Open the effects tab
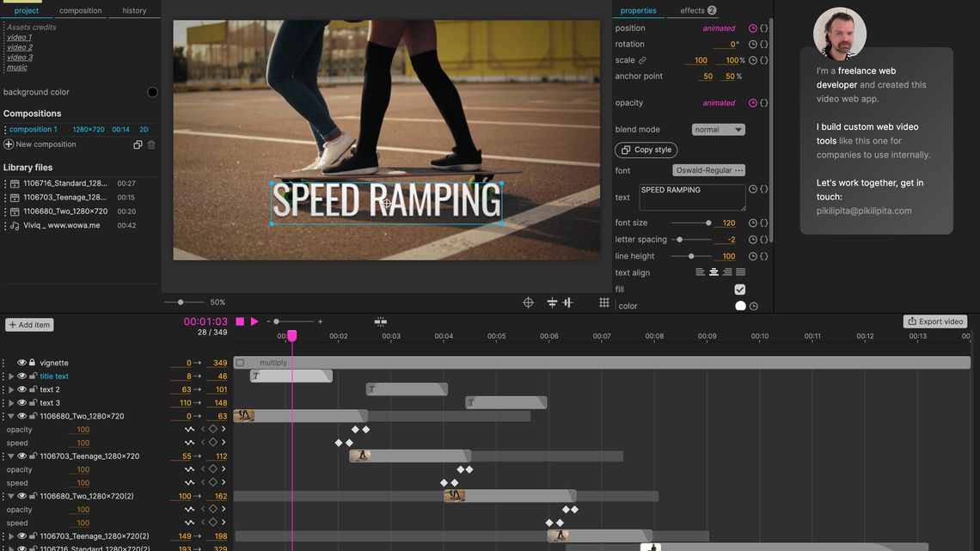Image resolution: width=980 pixels, height=551 pixels. (698, 10)
